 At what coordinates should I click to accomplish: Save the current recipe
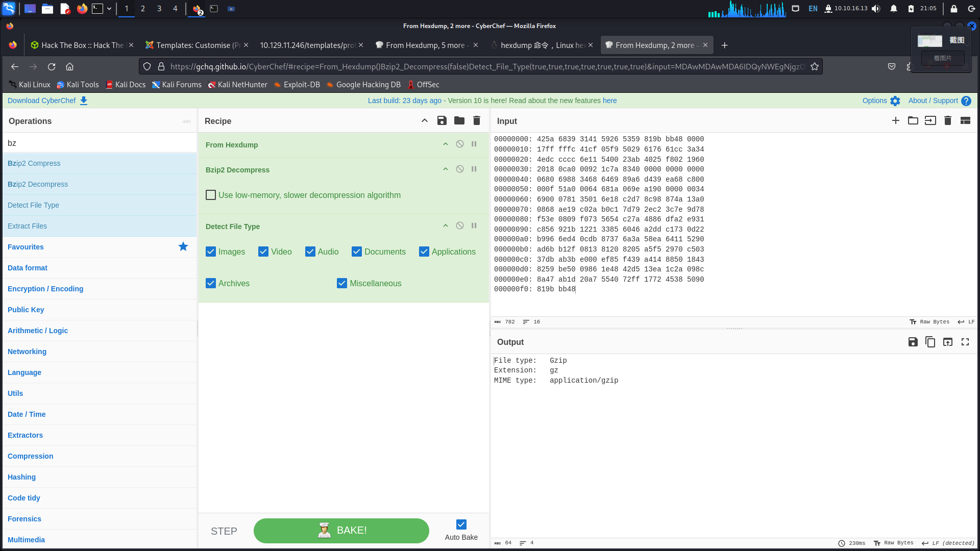point(442,121)
